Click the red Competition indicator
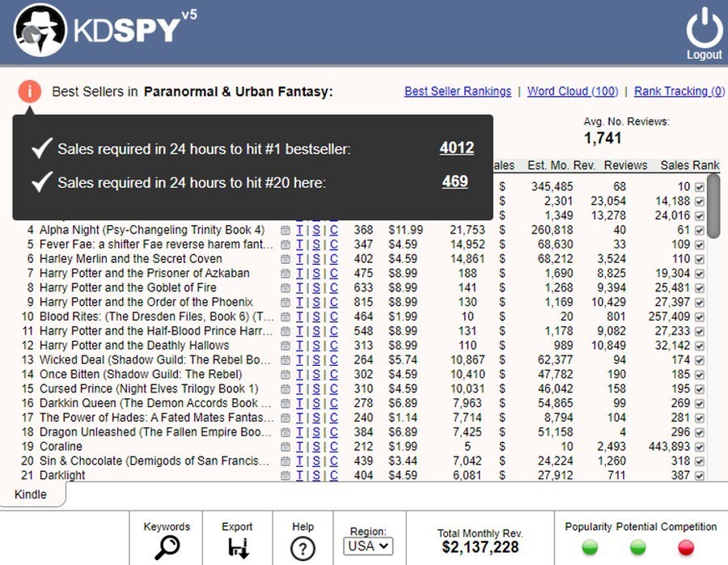 685,546
